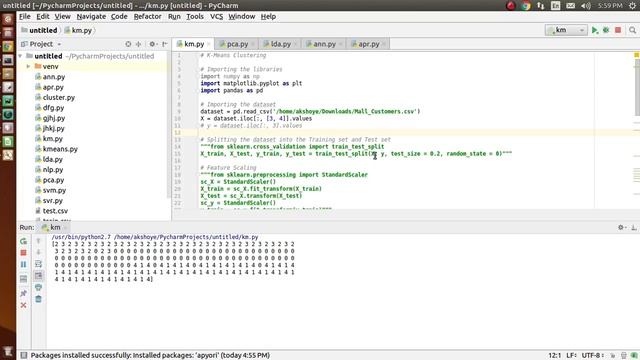Image resolution: width=640 pixels, height=360 pixels.
Task: Toggle soft-wrap in the Run console
Action: pos(38,264)
